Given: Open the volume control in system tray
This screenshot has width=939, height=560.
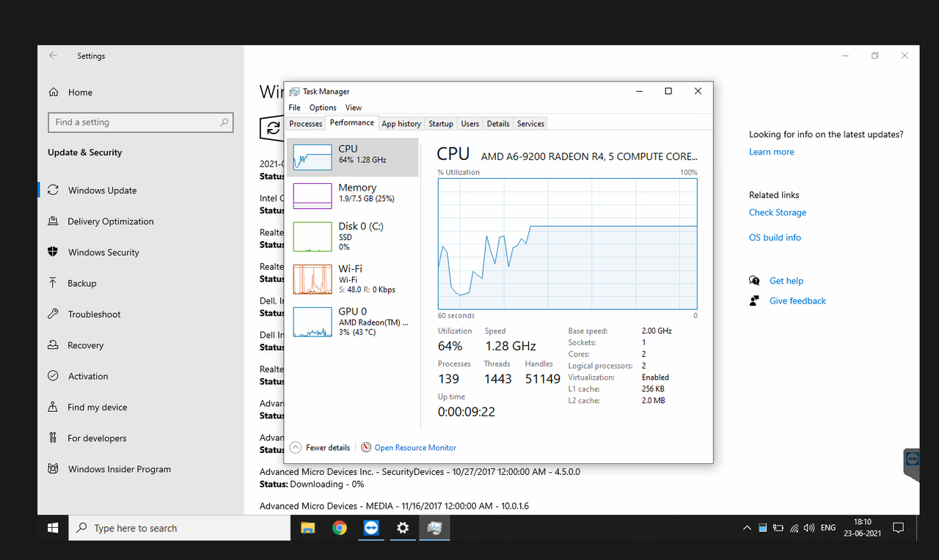Looking at the screenshot, I should 808,527.
